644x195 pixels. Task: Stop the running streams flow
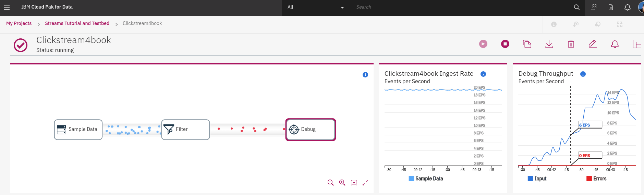coord(505,44)
